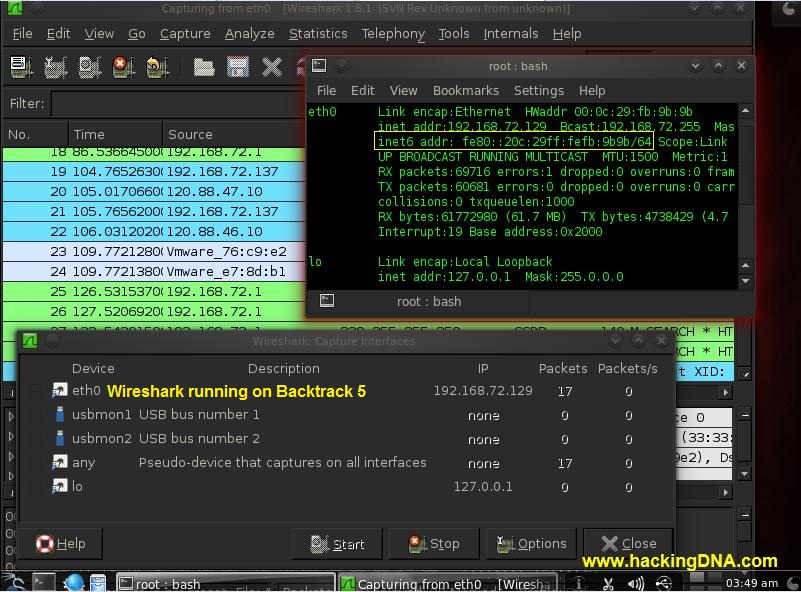This screenshot has height=592, width=801.
Task: Start a new live capture from toolbar
Action: click(85, 67)
